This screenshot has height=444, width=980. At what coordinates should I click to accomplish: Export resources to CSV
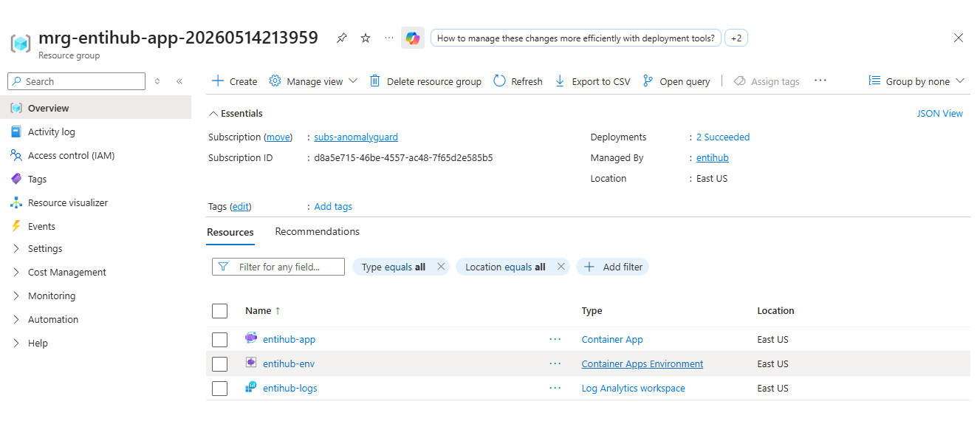[592, 81]
